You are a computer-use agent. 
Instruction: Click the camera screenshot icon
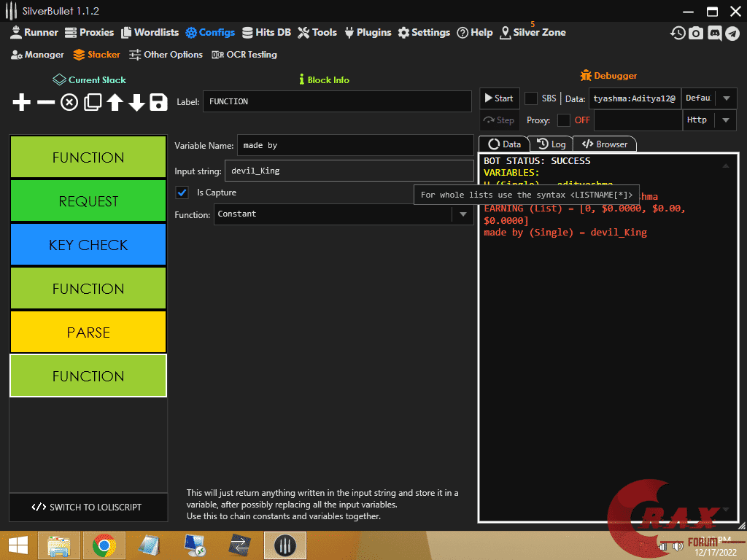696,33
